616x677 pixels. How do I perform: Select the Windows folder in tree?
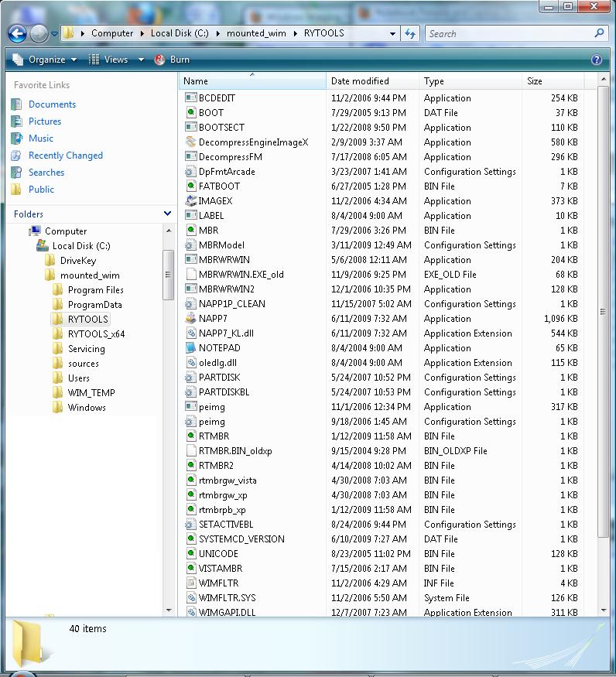[x=87, y=407]
